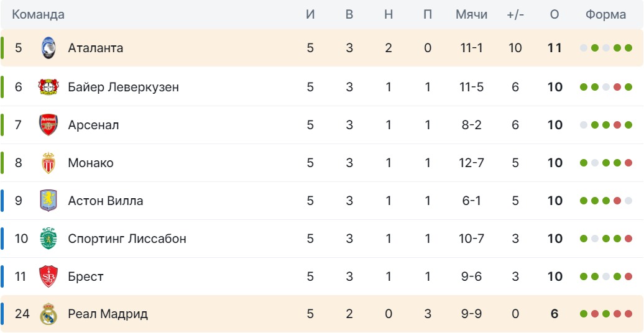Click the Real Madrid club crest
The width and height of the screenshot is (644, 333).
(x=48, y=314)
